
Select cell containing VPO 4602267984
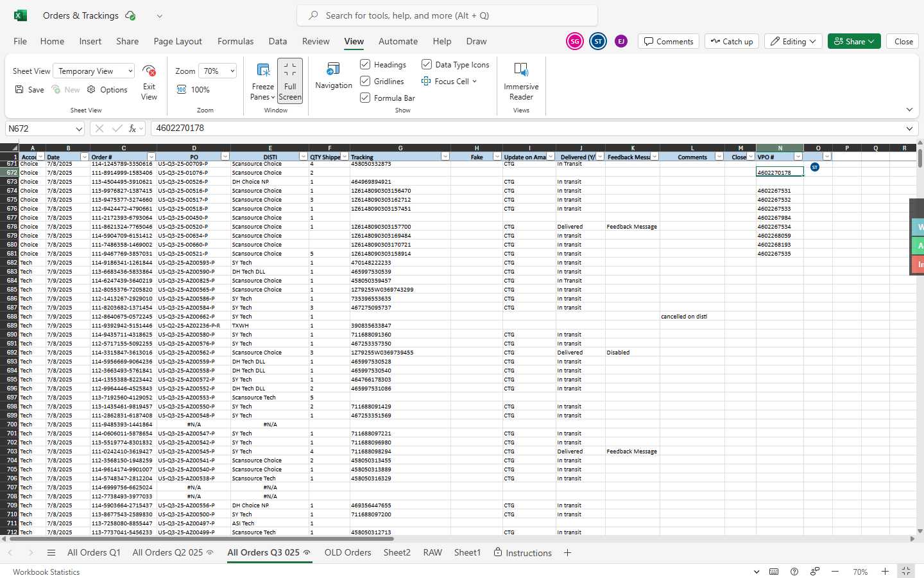(x=780, y=218)
